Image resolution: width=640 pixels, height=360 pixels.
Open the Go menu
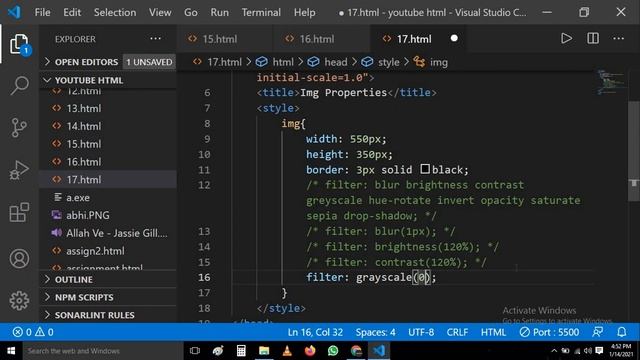coord(191,13)
